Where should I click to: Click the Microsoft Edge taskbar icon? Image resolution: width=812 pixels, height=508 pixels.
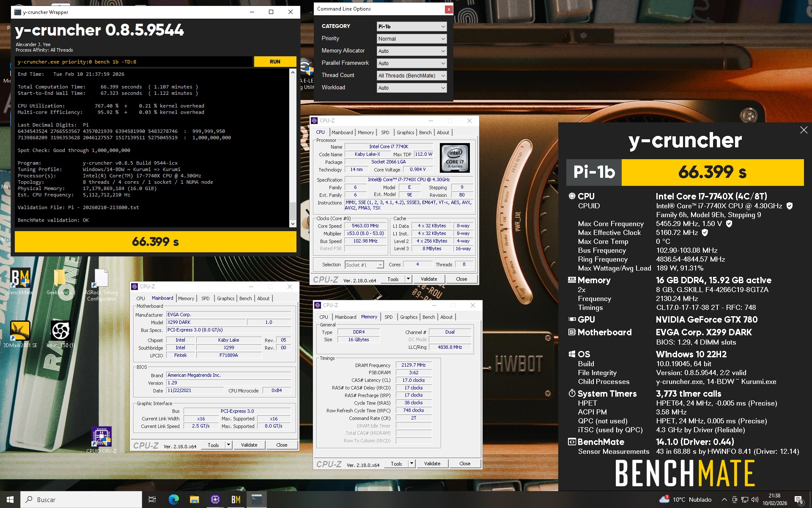(x=173, y=500)
